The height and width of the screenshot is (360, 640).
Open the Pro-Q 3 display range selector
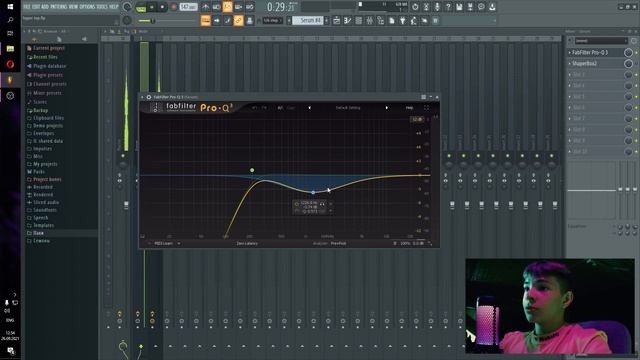pyautogui.click(x=417, y=120)
